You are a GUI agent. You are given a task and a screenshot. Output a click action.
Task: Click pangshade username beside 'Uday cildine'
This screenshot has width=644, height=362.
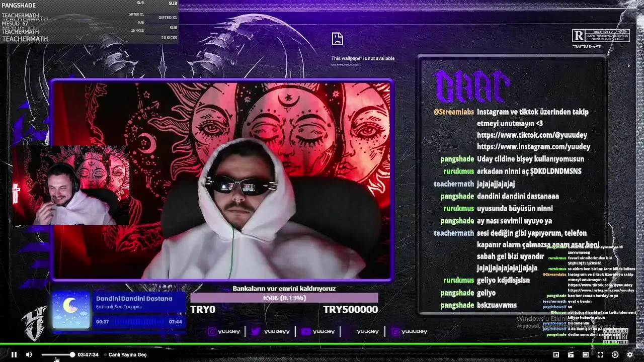tap(457, 159)
